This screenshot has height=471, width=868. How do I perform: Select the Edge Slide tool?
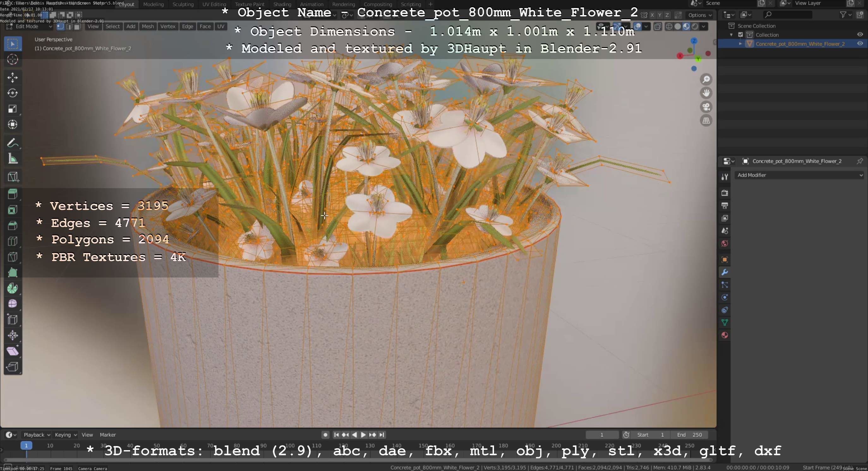(x=13, y=319)
